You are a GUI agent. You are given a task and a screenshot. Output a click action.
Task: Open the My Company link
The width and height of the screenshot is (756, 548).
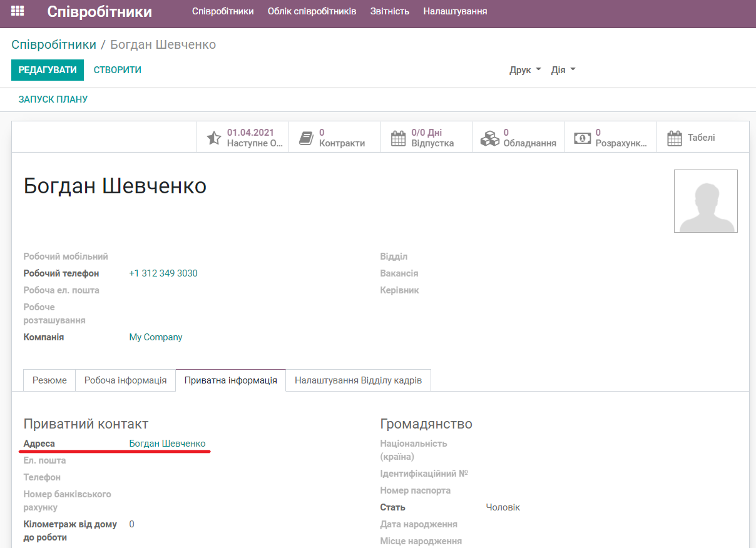[155, 337]
